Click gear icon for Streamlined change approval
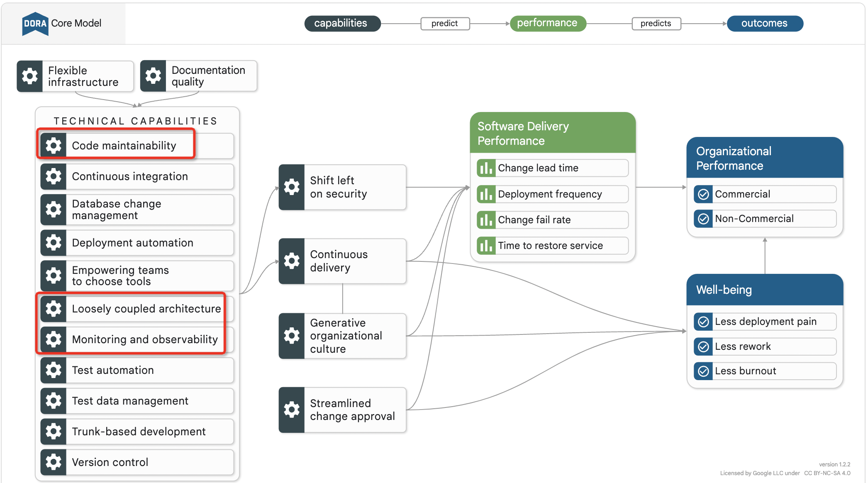Image resolution: width=868 pixels, height=483 pixels. [x=292, y=410]
